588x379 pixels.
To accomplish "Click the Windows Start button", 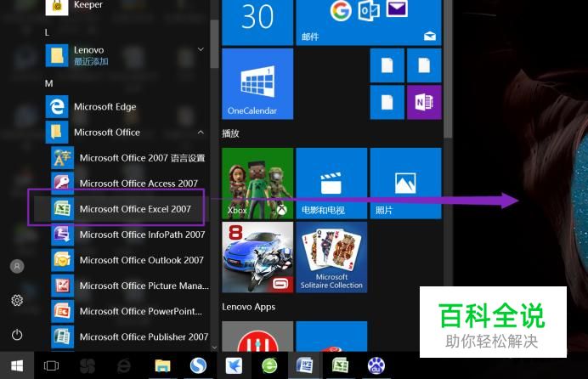I will point(17,365).
